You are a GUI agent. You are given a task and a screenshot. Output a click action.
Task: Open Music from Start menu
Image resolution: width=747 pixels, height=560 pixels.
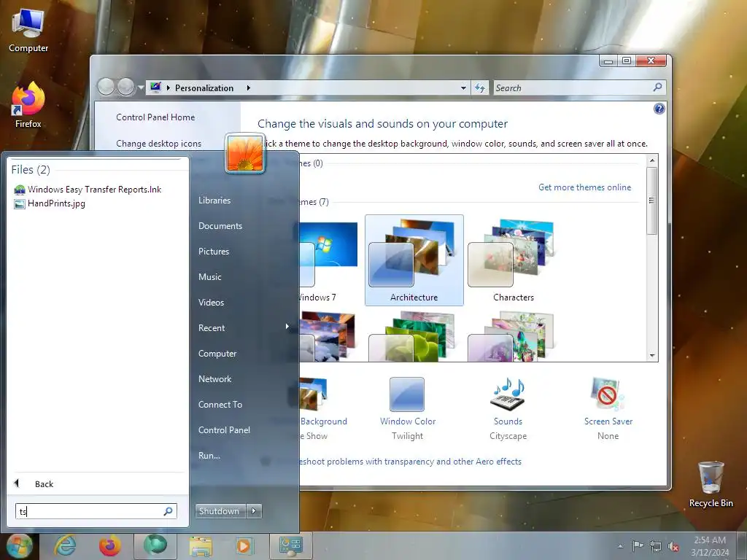[209, 276]
